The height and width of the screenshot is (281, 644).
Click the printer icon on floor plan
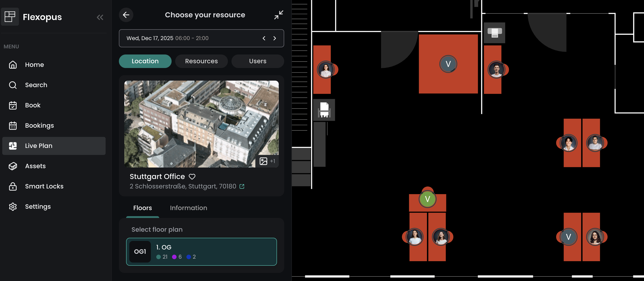[x=494, y=33]
